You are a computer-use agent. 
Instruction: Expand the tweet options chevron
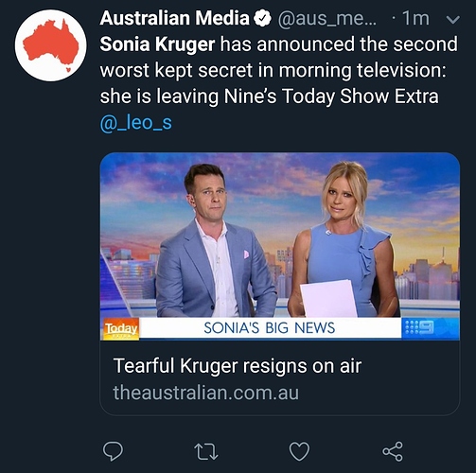click(x=452, y=20)
